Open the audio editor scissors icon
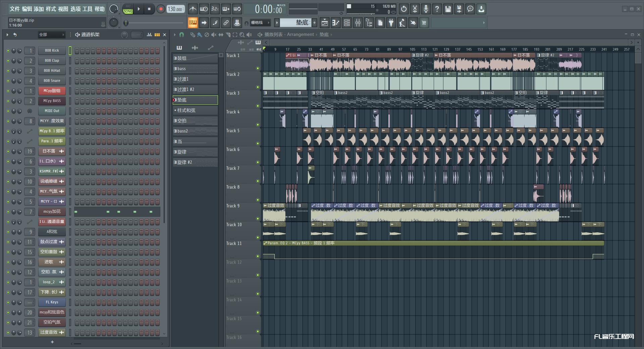The height and width of the screenshot is (349, 644). coord(415,9)
